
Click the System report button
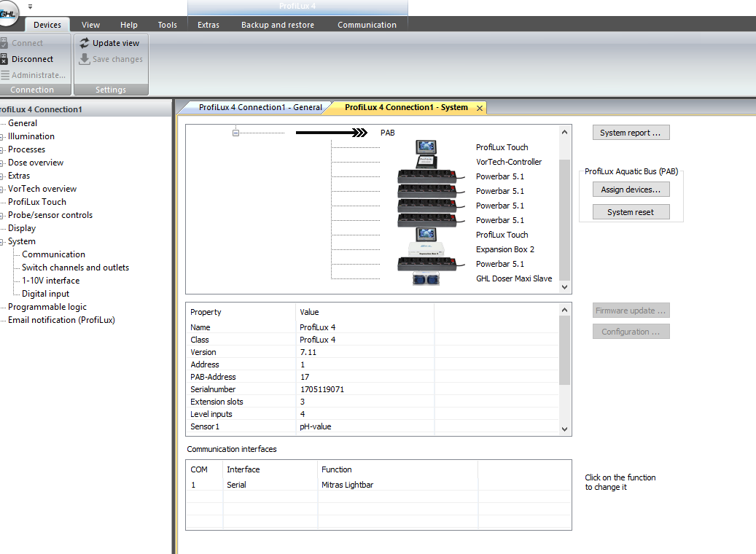tap(631, 133)
